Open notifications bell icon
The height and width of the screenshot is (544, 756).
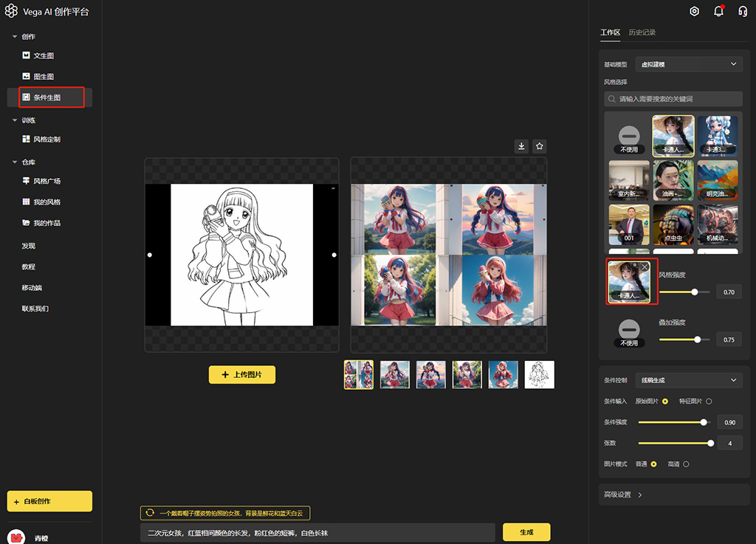(x=718, y=11)
